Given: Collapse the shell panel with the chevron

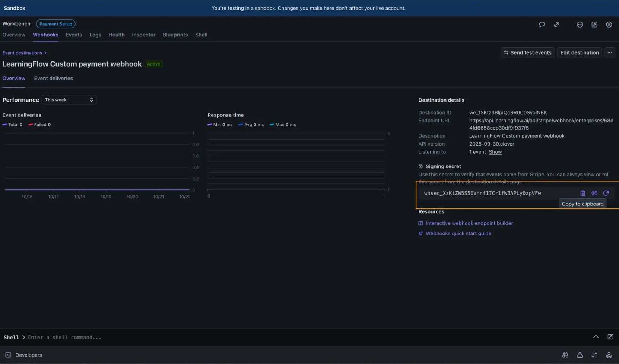Looking at the screenshot, I should tap(596, 336).
